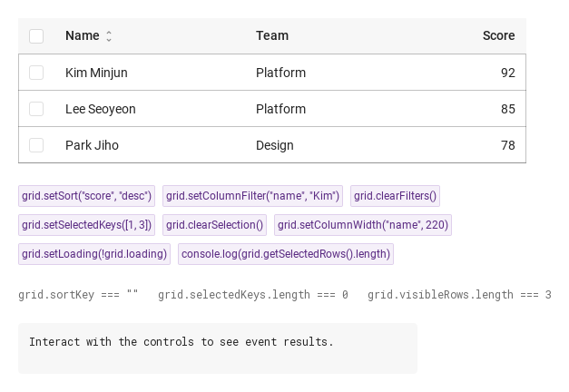Screen dimensions: 569x392
Task: Toggle loading with grid.setLoading button
Action: [94, 254]
